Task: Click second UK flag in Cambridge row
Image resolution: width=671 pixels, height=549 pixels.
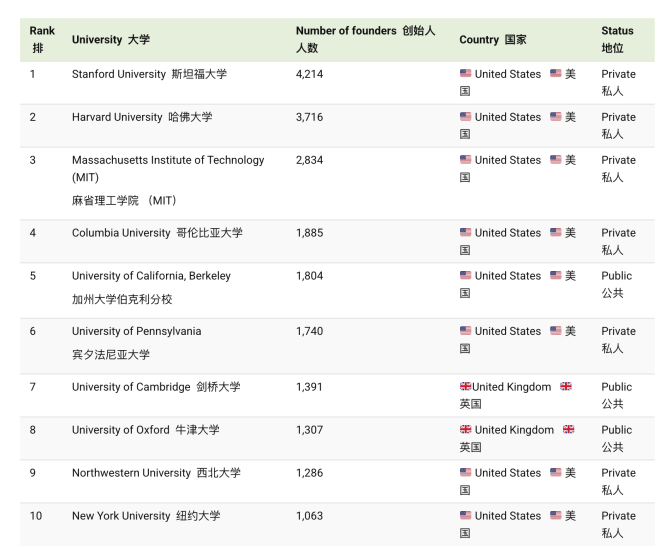Action: (x=566, y=386)
